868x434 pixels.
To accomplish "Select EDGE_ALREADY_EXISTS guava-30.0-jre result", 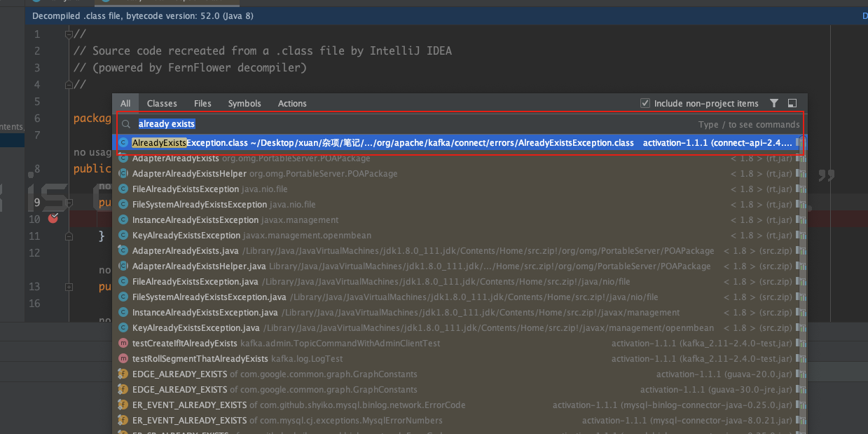I will (460, 390).
